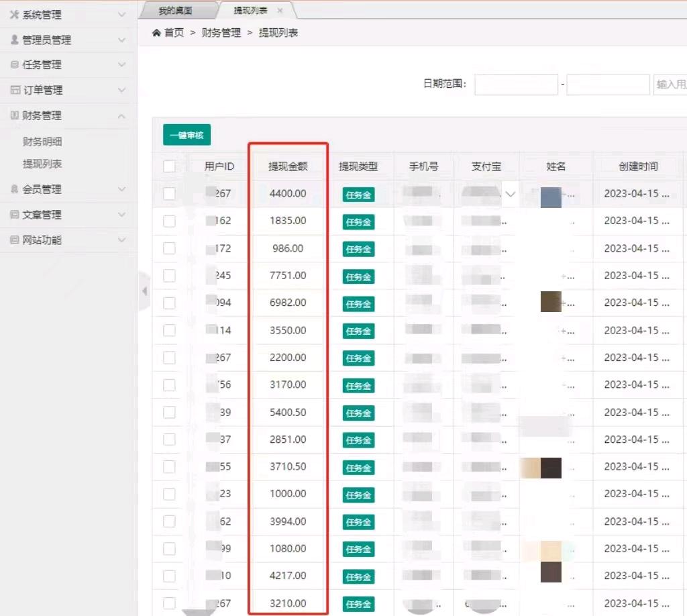Expand the 网站功能 menu chevron
The image size is (687, 616).
(x=121, y=240)
